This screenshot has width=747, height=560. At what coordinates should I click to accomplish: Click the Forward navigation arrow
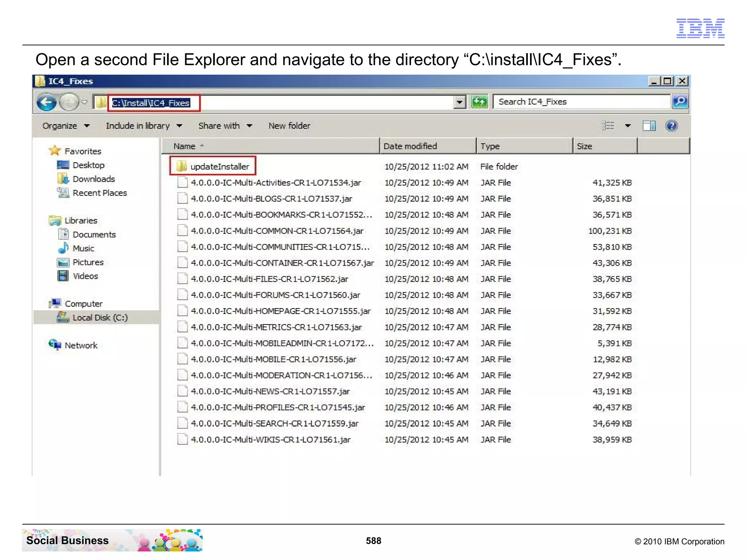[x=69, y=102]
